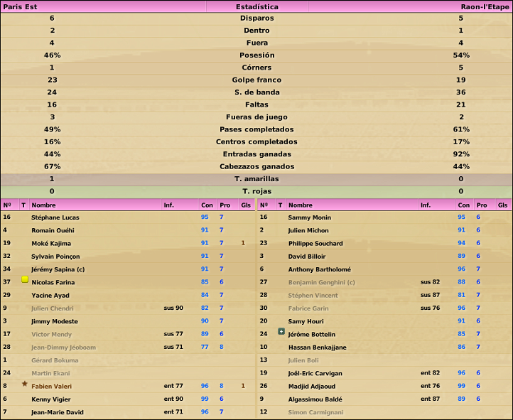Click Fabien Valeri's ent 77 info
The image size is (513, 420).
tap(173, 386)
